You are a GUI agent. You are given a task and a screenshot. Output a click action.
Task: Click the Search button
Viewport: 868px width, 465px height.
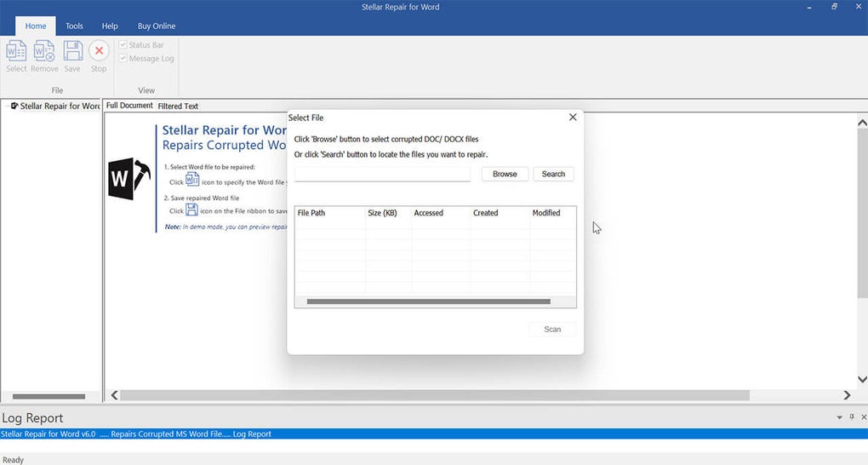[x=554, y=174]
